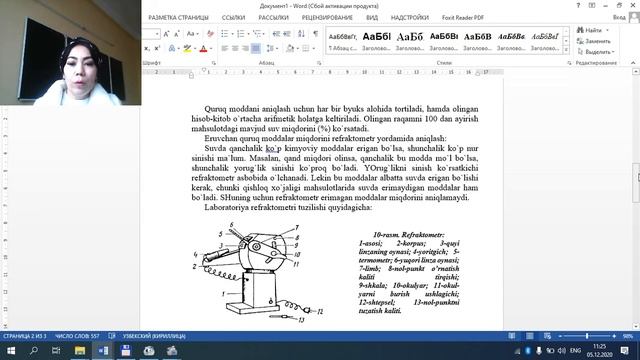Center align text
Image resolution: width=640 pixels, height=360 pixels.
pyautogui.click(x=235, y=49)
